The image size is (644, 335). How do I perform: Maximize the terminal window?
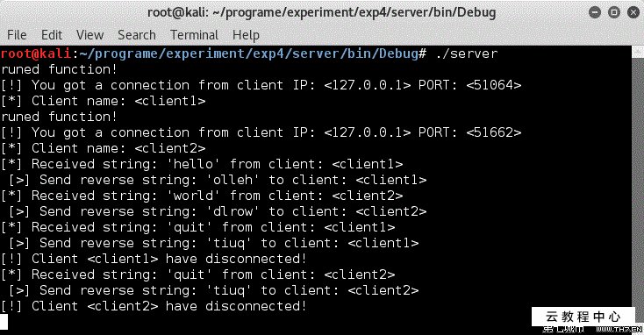tap(614, 12)
